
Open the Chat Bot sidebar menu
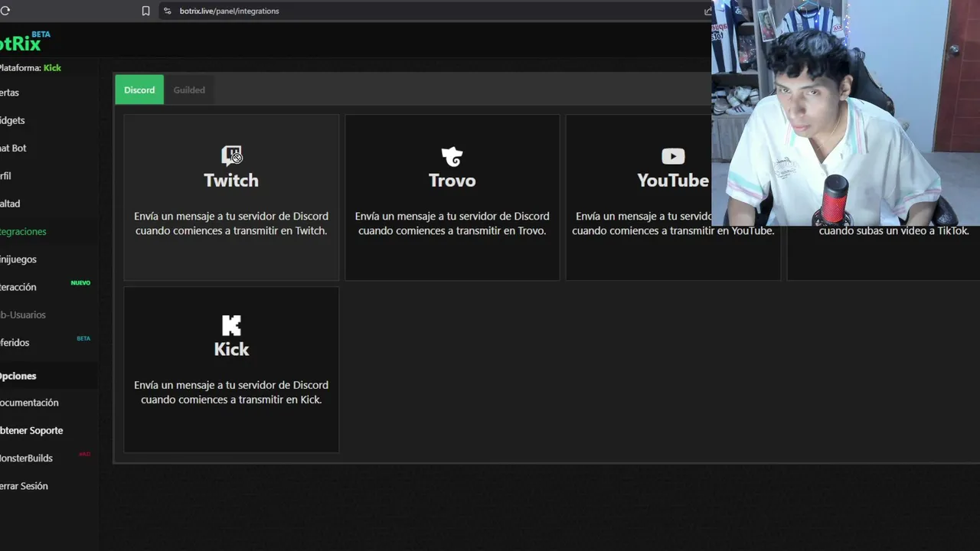point(13,148)
